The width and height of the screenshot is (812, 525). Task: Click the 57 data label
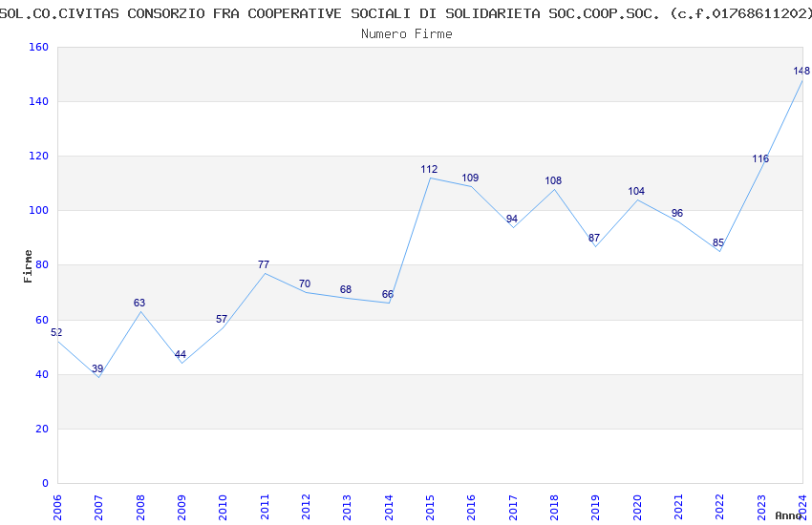(222, 319)
